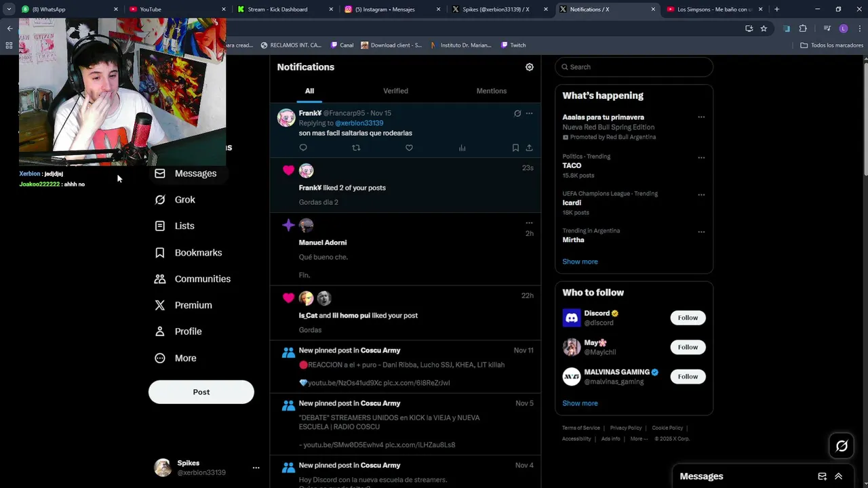Open options for TACO trend
The width and height of the screenshot is (868, 488).
click(x=701, y=158)
